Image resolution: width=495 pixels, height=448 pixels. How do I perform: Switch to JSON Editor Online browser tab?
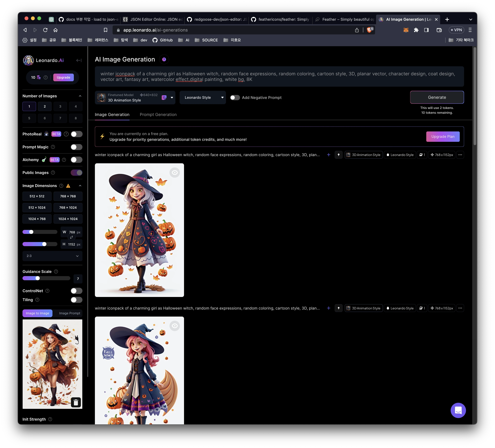coord(153,19)
